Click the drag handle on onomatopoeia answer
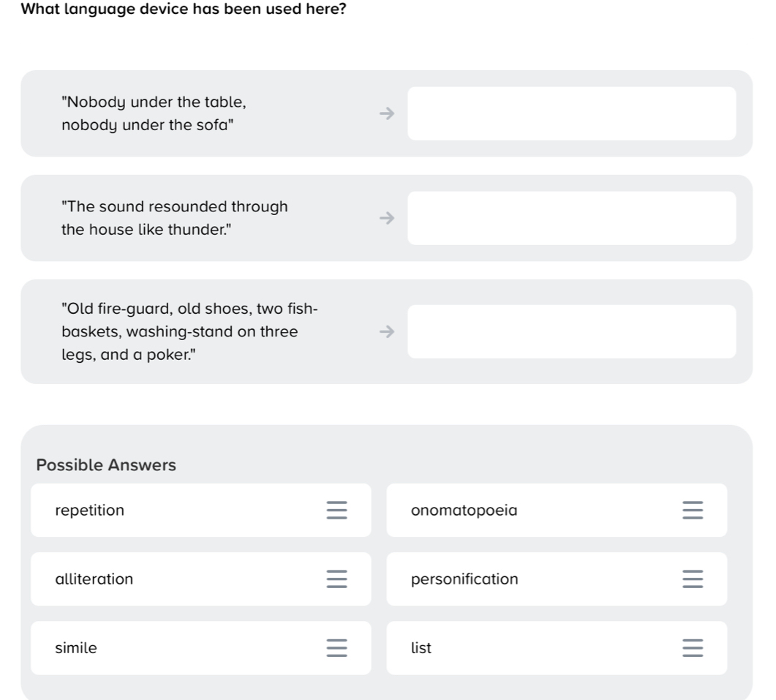The image size is (776, 700). click(x=693, y=510)
